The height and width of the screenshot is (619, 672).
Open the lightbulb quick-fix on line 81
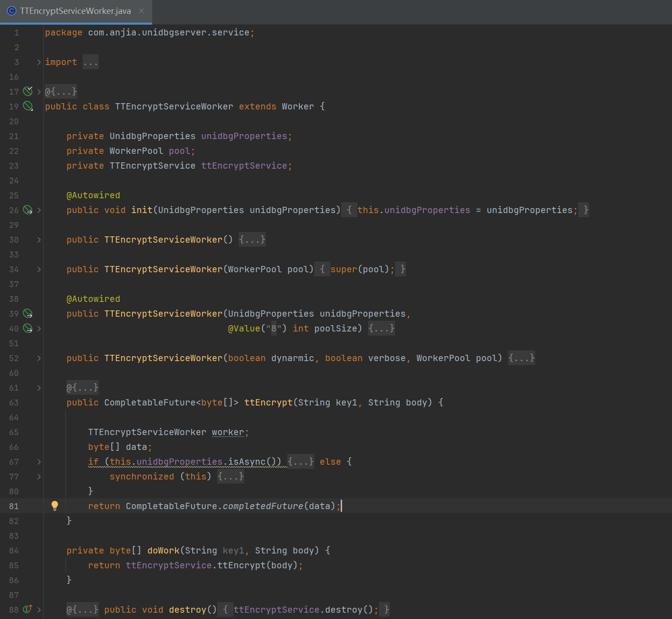pos(55,506)
